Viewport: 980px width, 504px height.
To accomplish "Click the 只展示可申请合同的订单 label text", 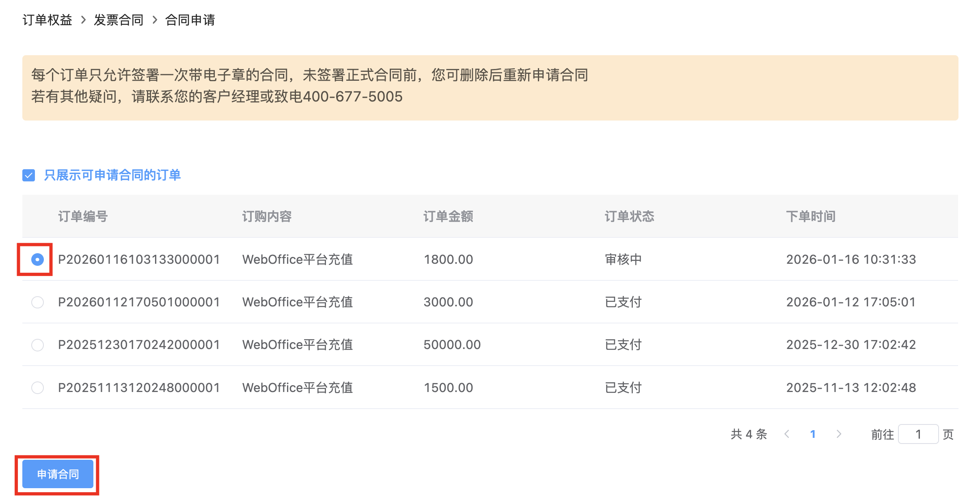I will 112,175.
